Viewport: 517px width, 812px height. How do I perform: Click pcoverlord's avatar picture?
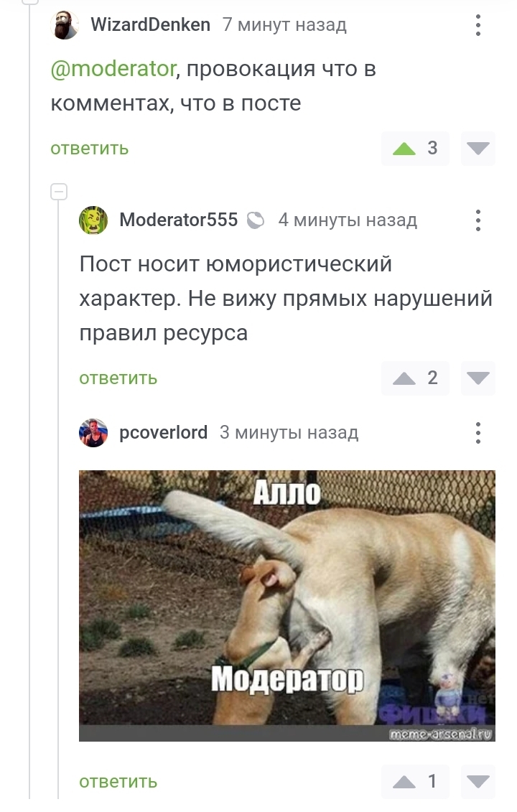(x=93, y=432)
